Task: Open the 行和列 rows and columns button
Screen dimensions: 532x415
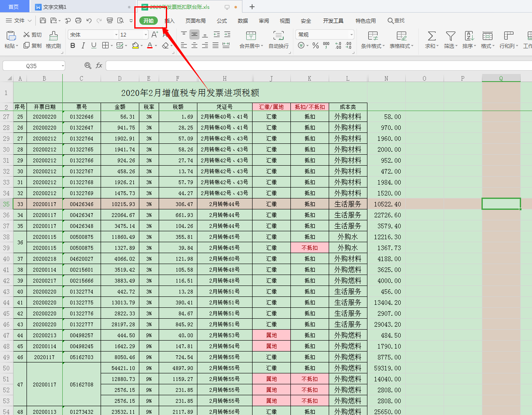Action: point(509,40)
